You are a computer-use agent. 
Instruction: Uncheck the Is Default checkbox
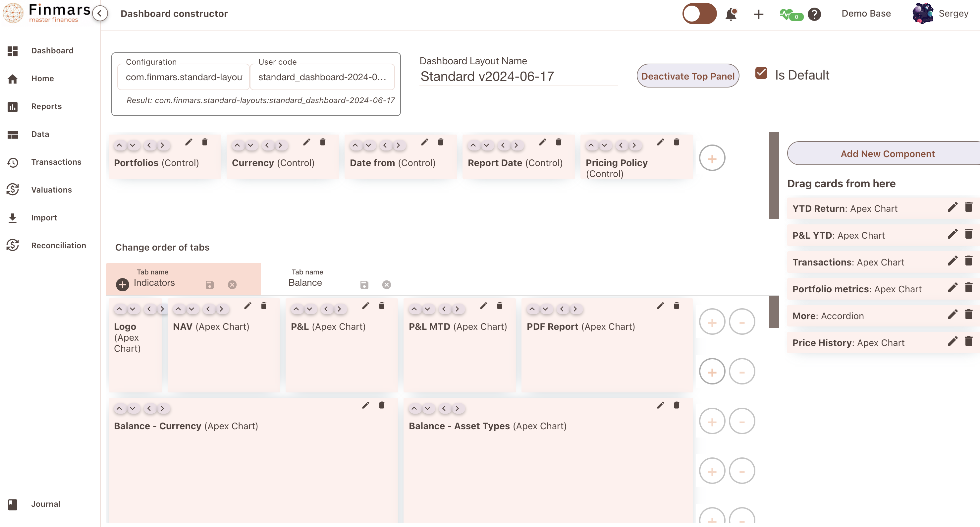761,73
